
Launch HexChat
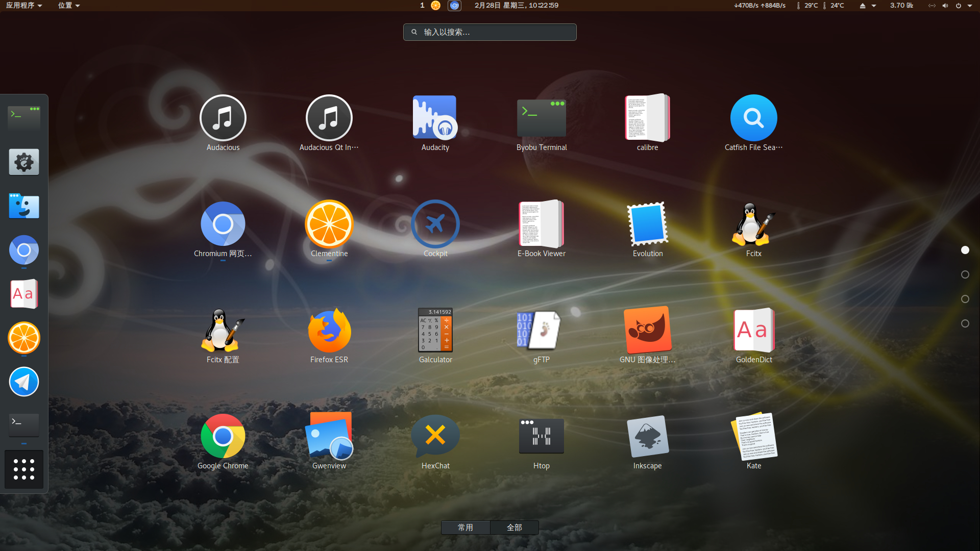tap(435, 437)
